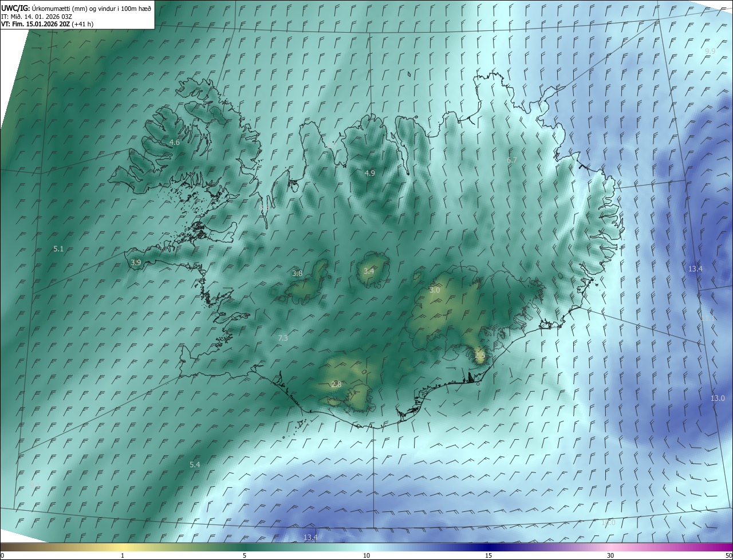Select the 'IT: Mið. 14. 01. 2026 03Z' line
The image size is (733, 560).
click(x=36, y=16)
